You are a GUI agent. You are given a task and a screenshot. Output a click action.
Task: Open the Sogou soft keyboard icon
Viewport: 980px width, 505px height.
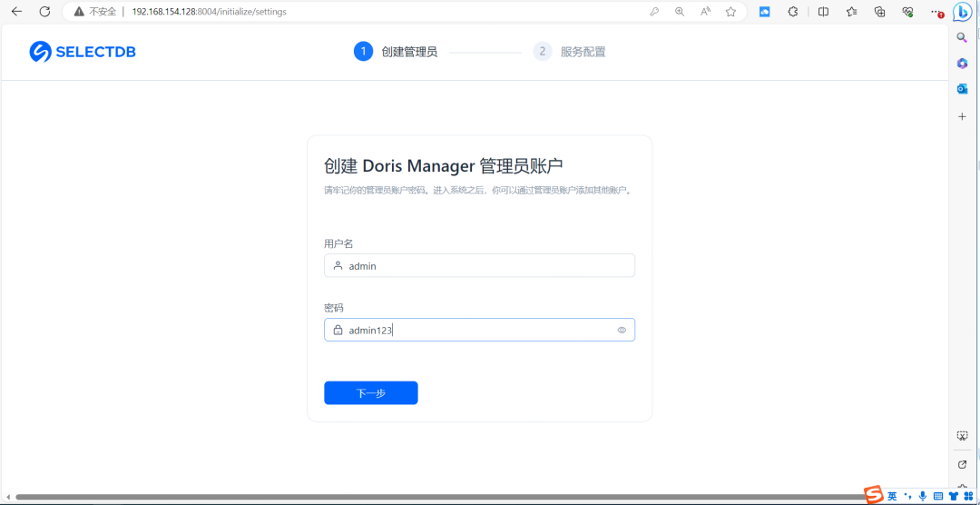pos(937,496)
